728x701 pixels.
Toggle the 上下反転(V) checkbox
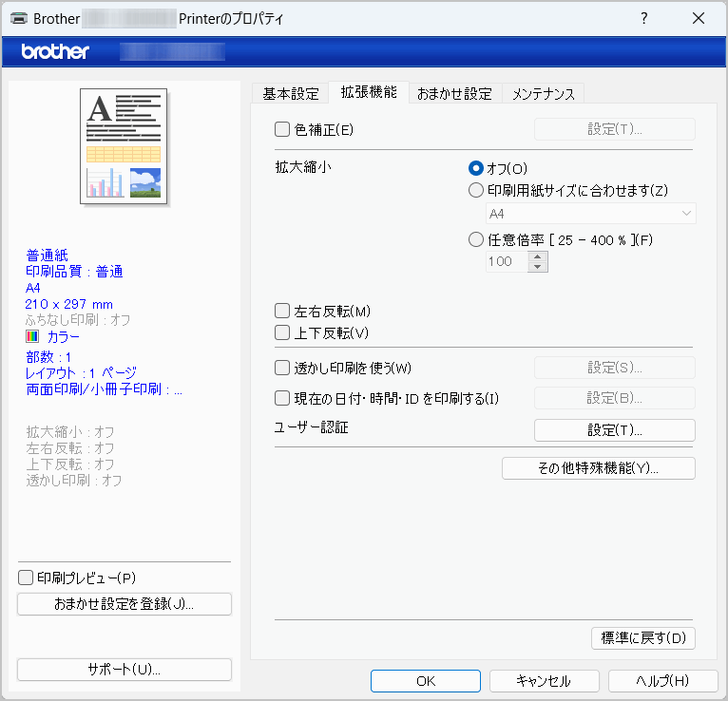tap(282, 332)
